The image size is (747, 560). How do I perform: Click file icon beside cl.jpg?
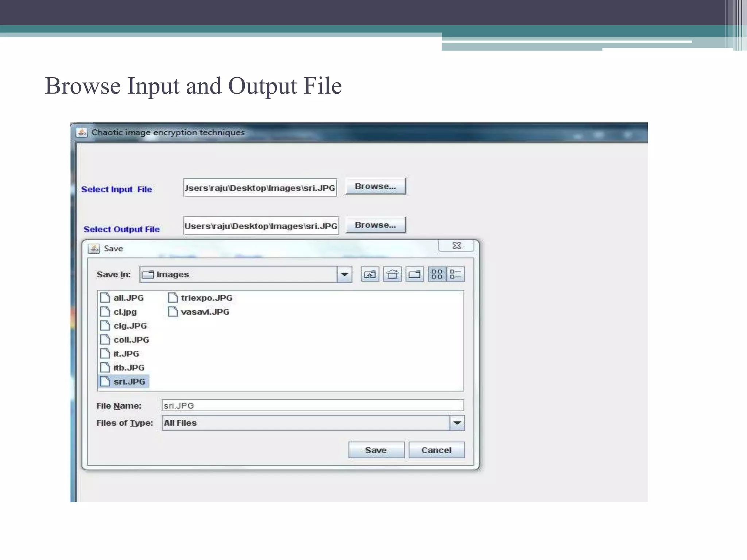(105, 312)
